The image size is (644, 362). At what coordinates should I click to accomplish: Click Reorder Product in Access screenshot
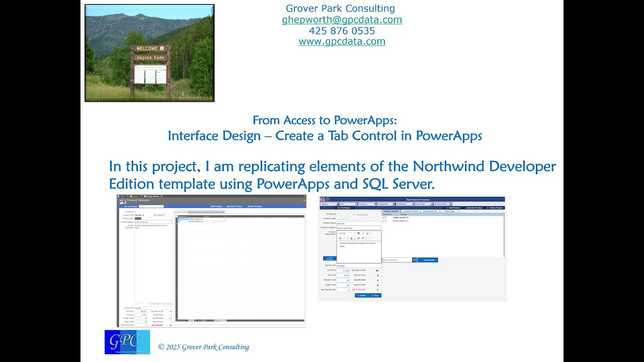(235, 206)
